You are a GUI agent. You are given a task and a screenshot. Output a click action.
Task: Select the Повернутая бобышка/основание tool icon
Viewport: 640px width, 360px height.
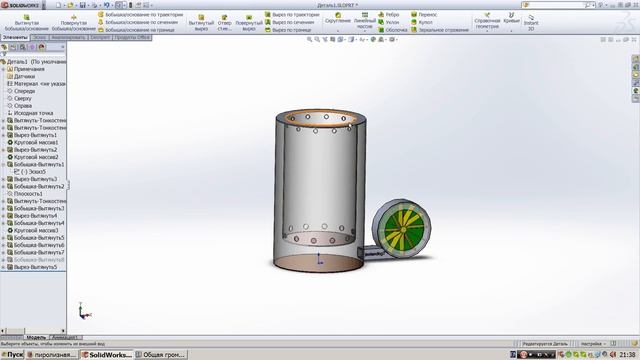tap(74, 18)
